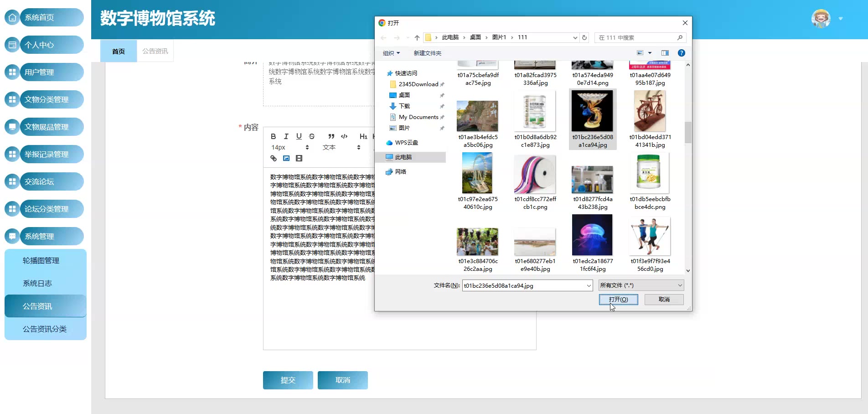Viewport: 868px width, 414px height.
Task: Refresh the file dialog folder view
Action: [x=584, y=37]
